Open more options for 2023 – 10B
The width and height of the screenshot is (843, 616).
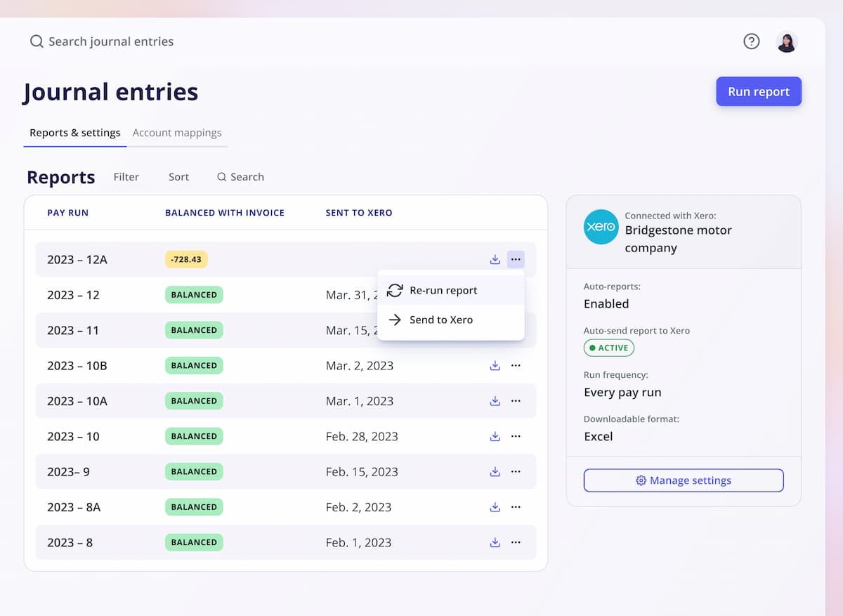pyautogui.click(x=516, y=365)
